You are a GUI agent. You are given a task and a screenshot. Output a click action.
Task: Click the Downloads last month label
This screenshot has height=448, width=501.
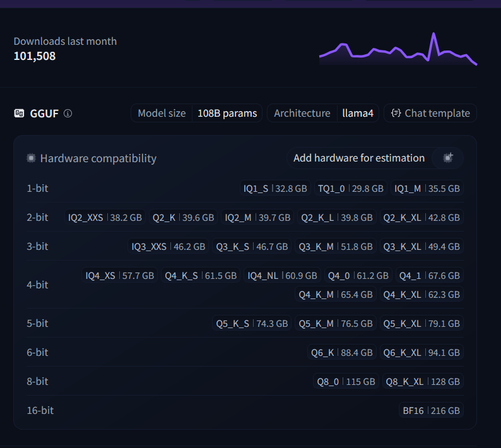click(65, 41)
